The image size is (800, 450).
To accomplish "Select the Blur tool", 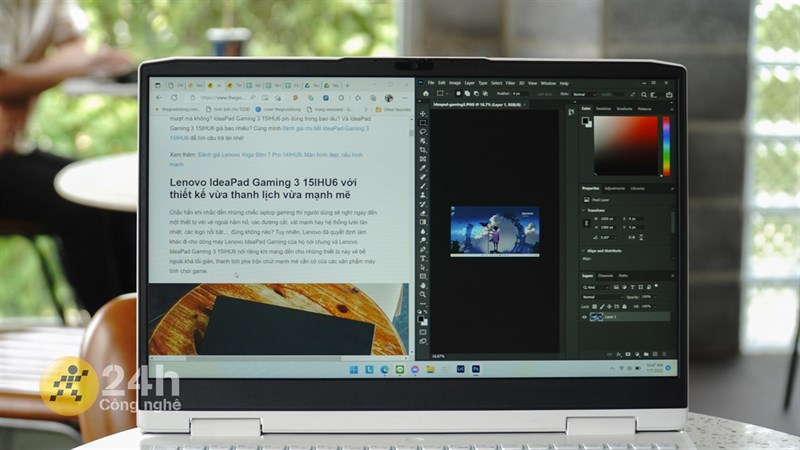I will point(423,231).
